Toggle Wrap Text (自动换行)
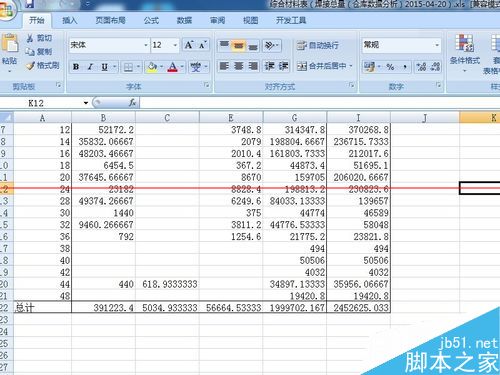500x375 pixels. 318,45
